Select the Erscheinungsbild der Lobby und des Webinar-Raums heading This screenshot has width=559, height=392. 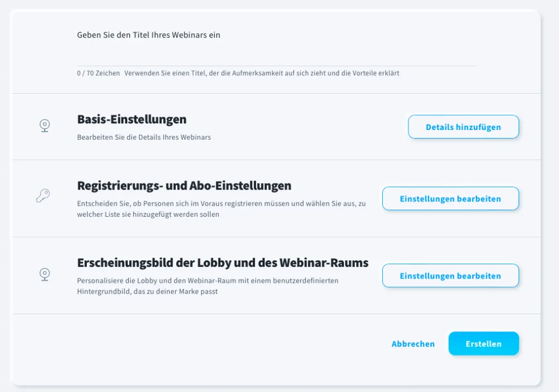223,263
